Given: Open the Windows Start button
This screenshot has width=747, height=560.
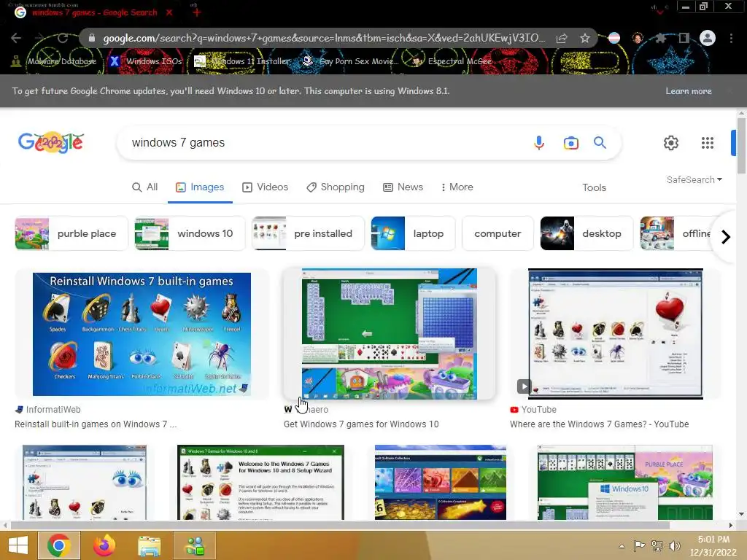Looking at the screenshot, I should [18, 545].
